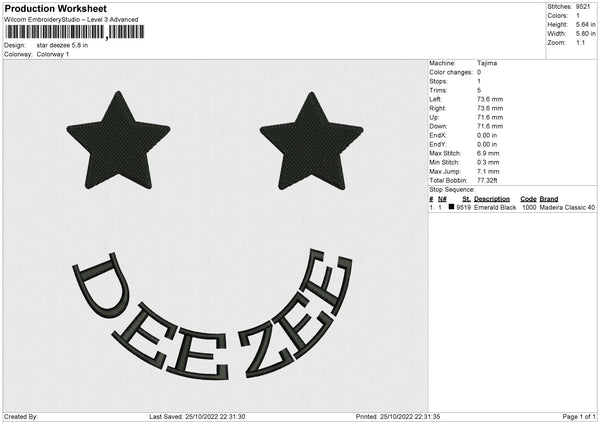Click the "Down:" label
The width and height of the screenshot is (600, 424).
pos(438,126)
